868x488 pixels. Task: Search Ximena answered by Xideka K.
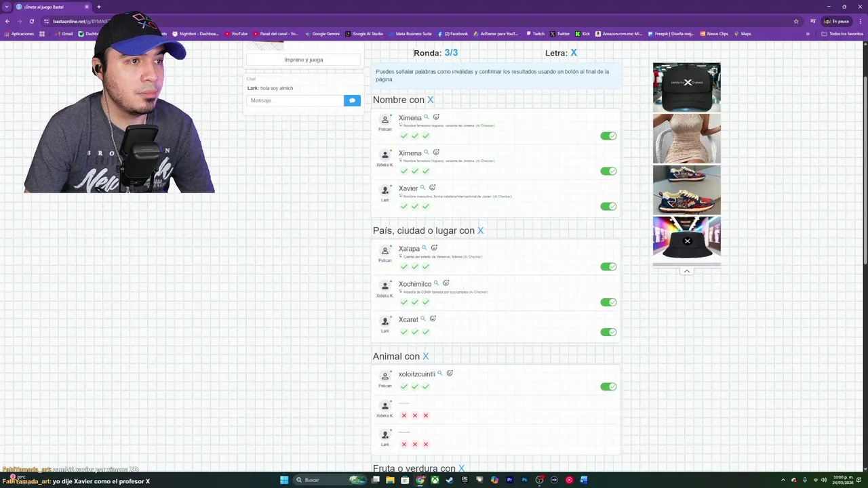[427, 152]
